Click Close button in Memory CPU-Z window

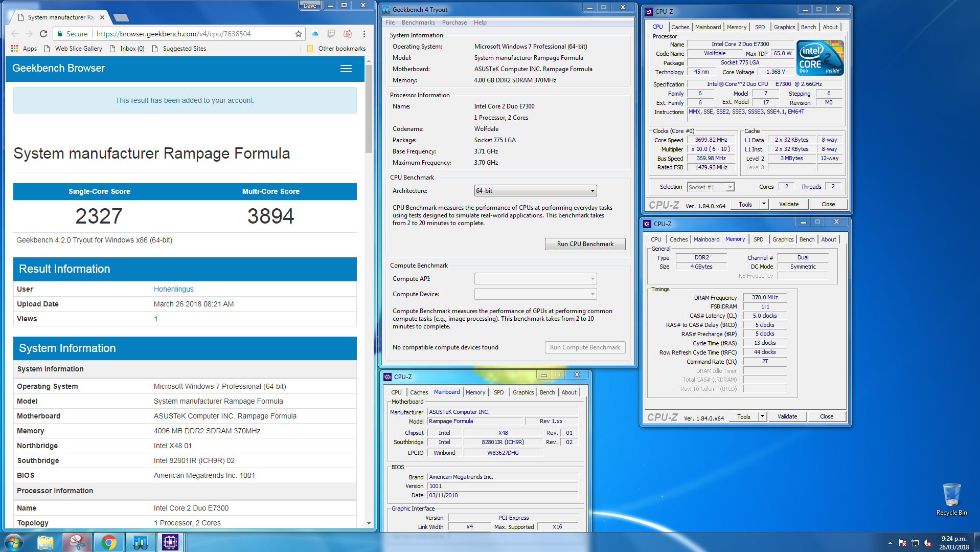pos(827,416)
